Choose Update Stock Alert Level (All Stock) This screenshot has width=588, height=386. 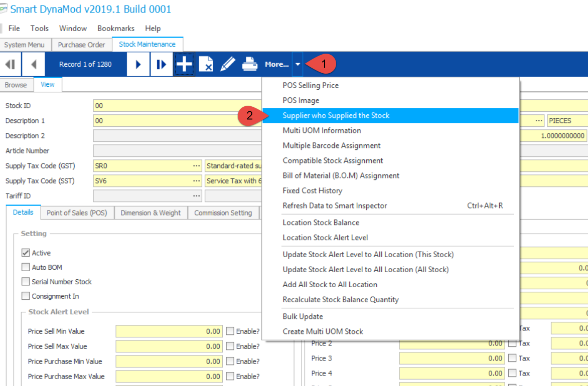pos(390,270)
